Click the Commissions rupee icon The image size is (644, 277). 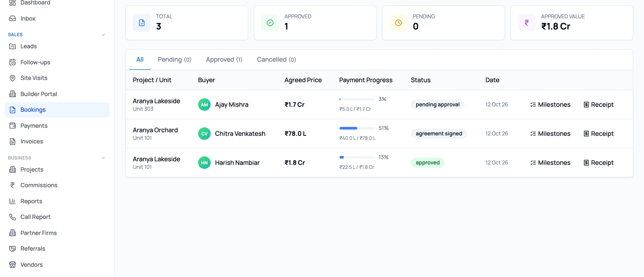pyautogui.click(x=13, y=185)
